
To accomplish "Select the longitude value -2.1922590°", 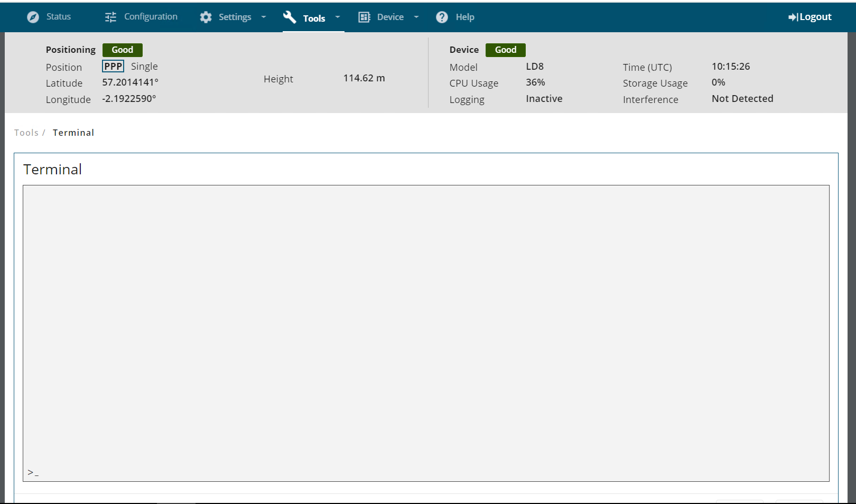I will pos(129,99).
